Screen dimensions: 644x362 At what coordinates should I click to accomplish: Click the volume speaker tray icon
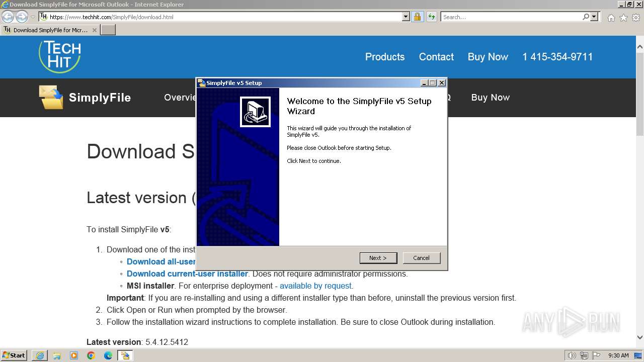(x=572, y=355)
